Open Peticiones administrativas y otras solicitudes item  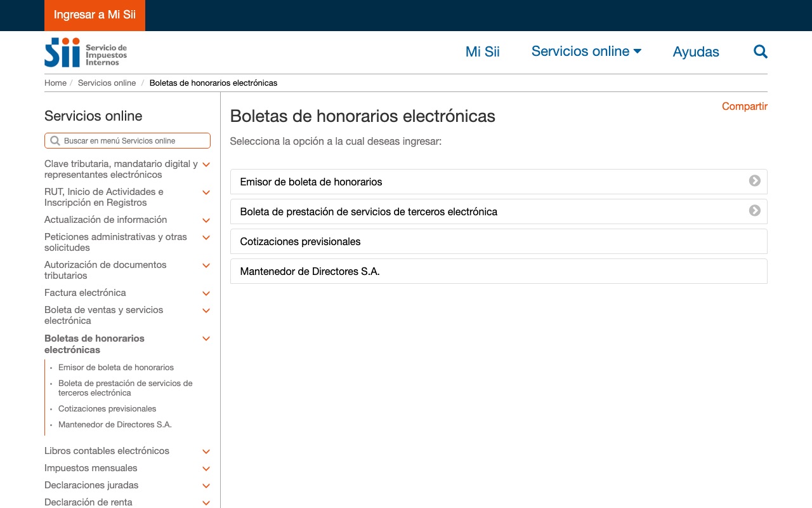[115, 242]
